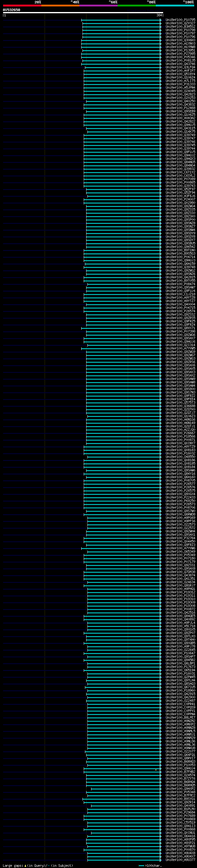Click the UniRef100_P00872 label
197x868 pixels.
(180, 609)
